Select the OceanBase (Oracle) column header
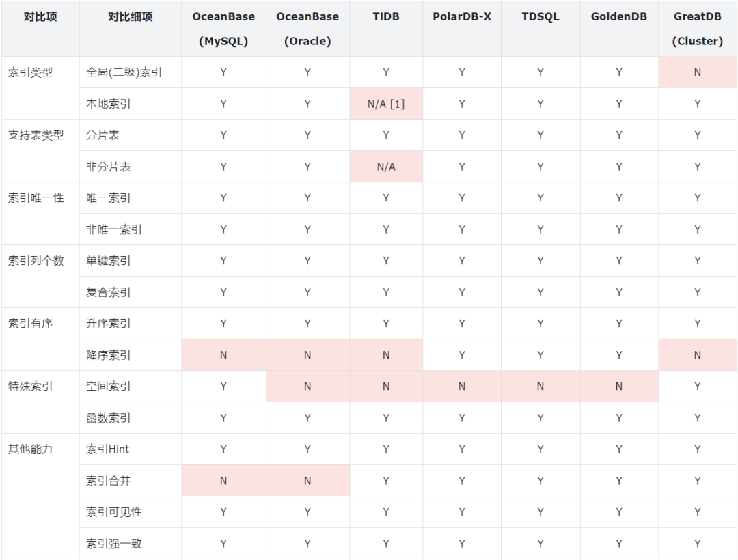This screenshot has width=738, height=560. (x=307, y=29)
